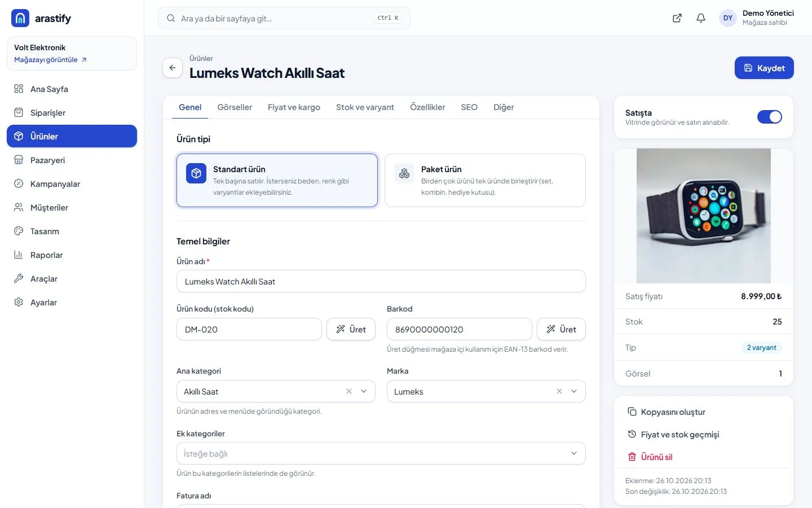Open Siparişler in the sidebar
Image resolution: width=812 pixels, height=508 pixels.
(72, 113)
